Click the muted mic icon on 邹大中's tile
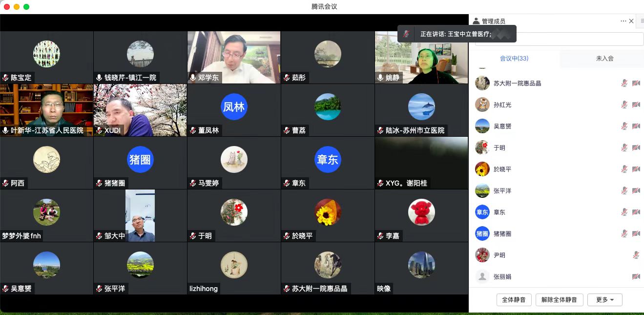 click(99, 236)
